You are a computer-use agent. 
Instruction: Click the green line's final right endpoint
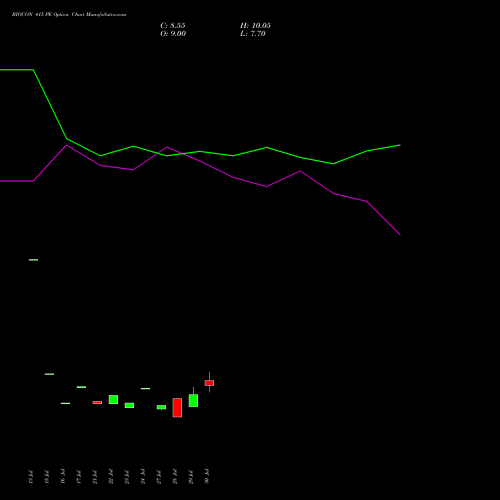[400, 145]
